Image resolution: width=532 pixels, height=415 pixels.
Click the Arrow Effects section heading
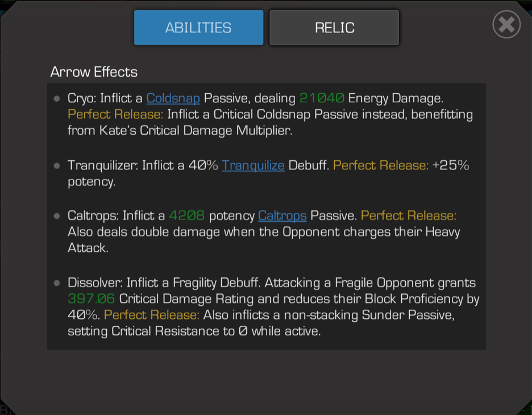94,72
